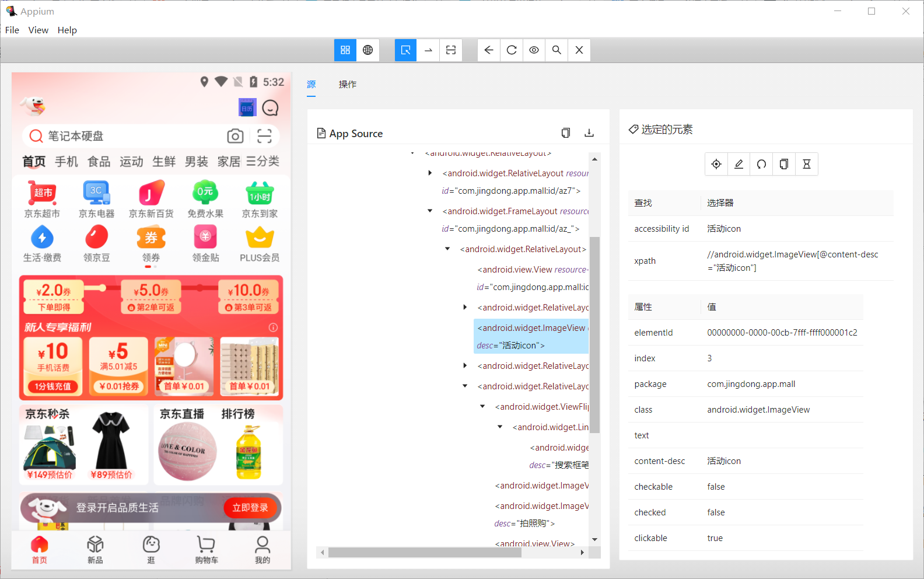Switch to Web/Hybrid App mode
Image resolution: width=924 pixels, height=579 pixels.
[367, 50]
